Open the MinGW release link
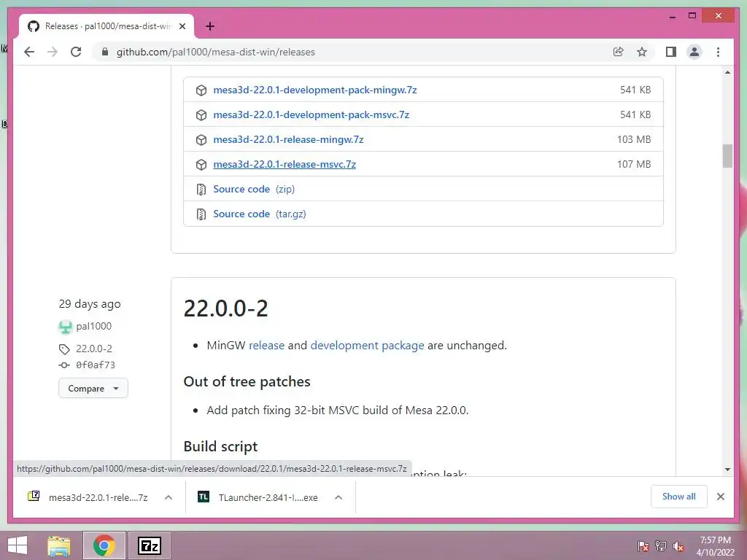The height and width of the screenshot is (560, 747). click(266, 345)
